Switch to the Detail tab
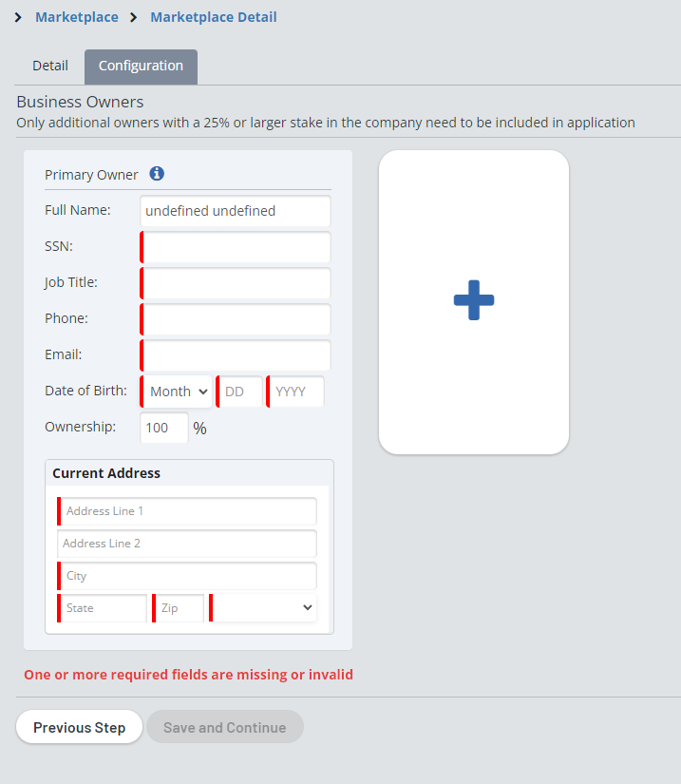This screenshot has height=784, width=681. coord(50,67)
